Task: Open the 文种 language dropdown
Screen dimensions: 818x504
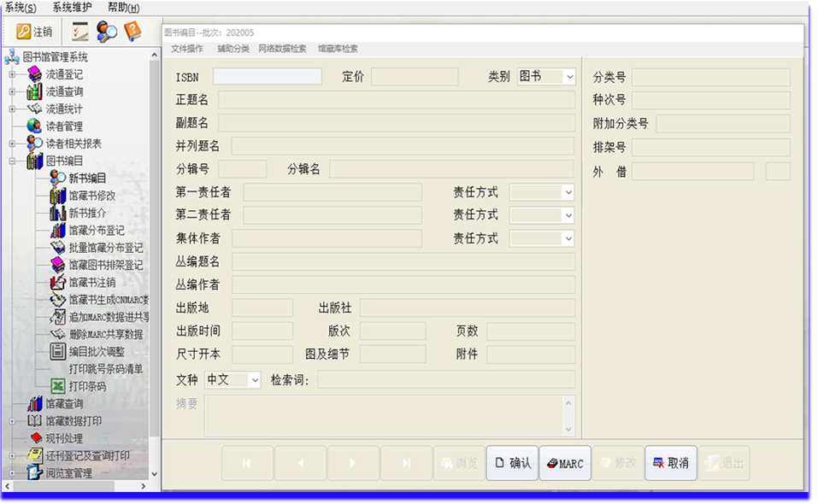Action: (254, 380)
